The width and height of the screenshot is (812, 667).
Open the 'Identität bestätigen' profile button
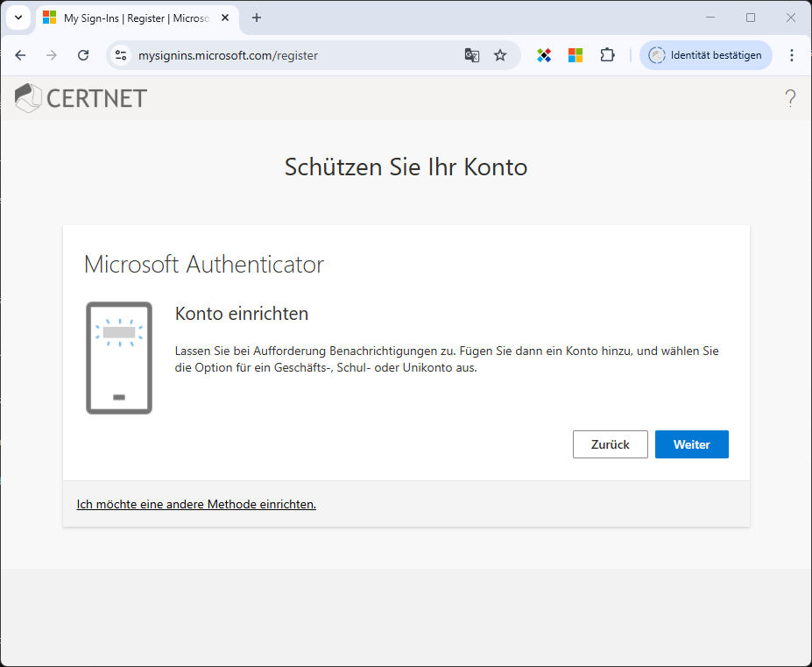tap(705, 55)
